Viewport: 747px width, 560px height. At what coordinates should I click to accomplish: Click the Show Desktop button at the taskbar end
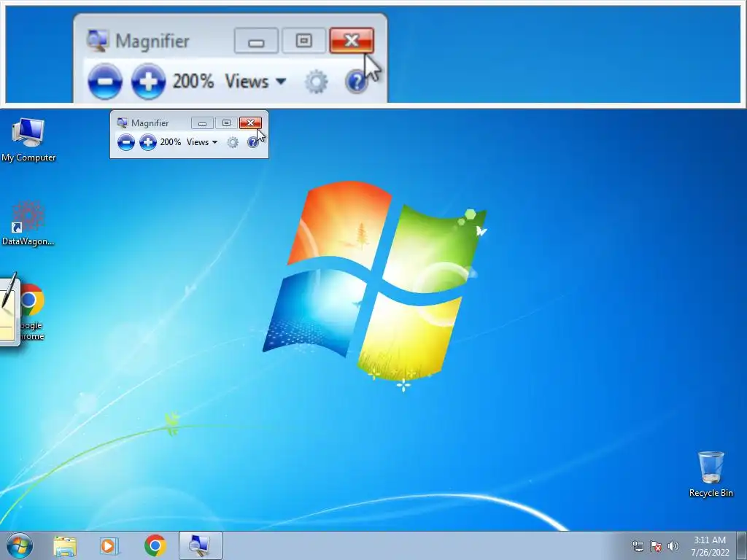741,545
